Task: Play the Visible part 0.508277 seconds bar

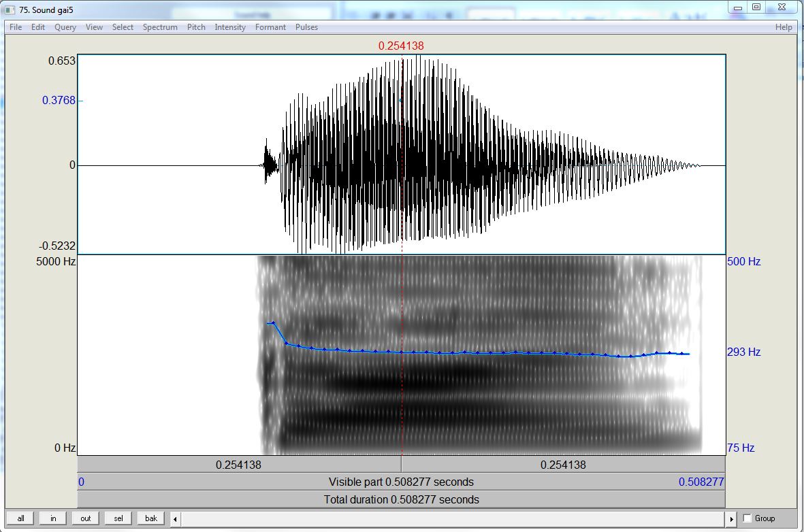Action: click(x=402, y=482)
